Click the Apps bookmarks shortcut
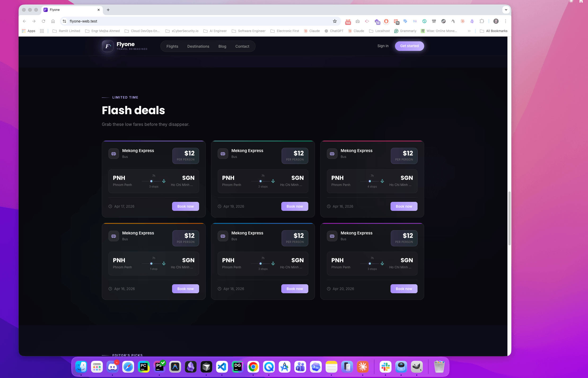Screen dimensions: 588x378 pos(29,31)
